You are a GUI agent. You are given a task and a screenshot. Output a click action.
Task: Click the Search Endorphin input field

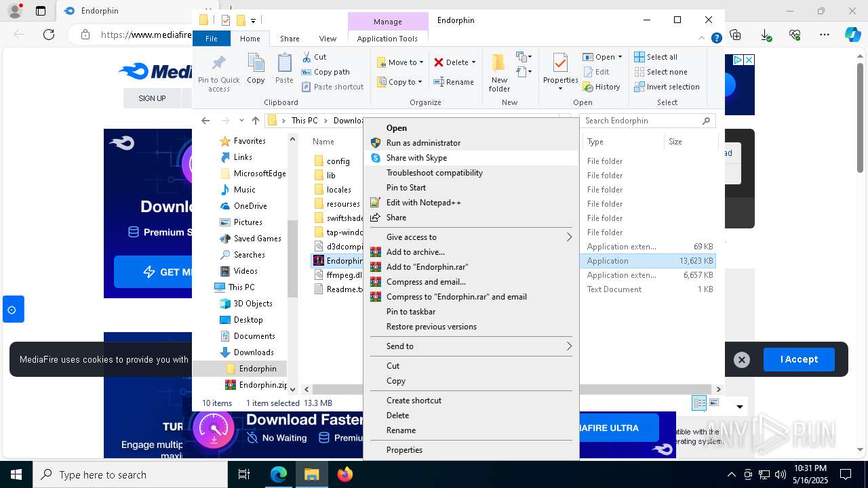[x=640, y=121]
